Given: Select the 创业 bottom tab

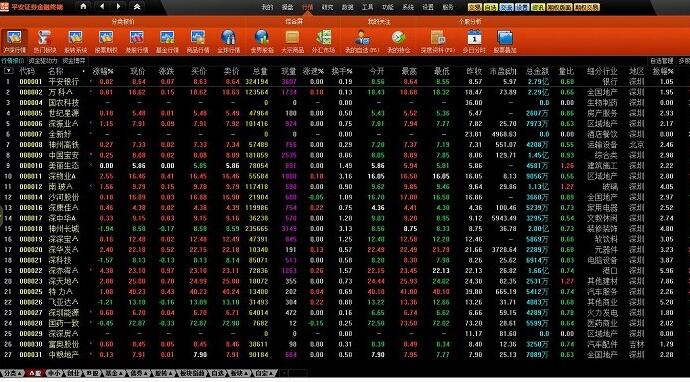Looking at the screenshot, I should click(72, 373).
